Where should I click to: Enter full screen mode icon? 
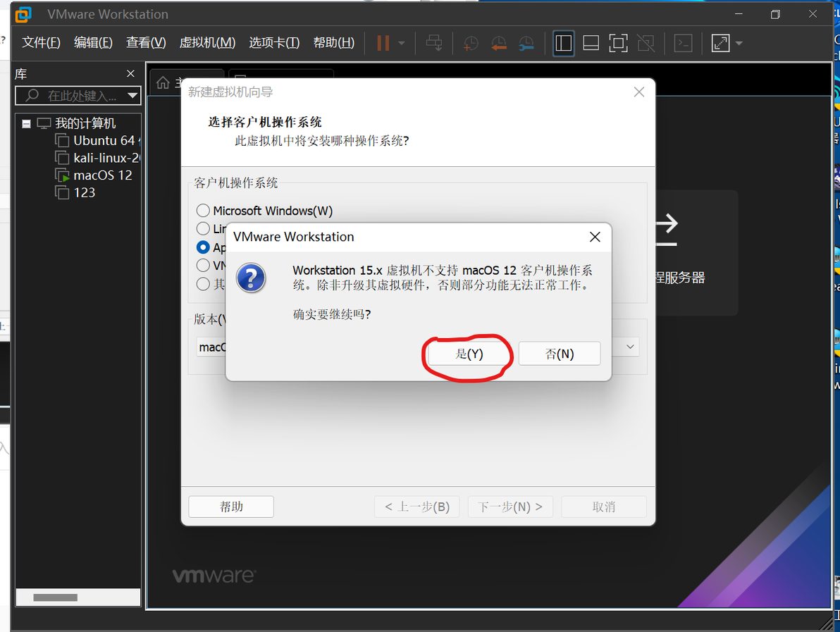tap(618, 43)
